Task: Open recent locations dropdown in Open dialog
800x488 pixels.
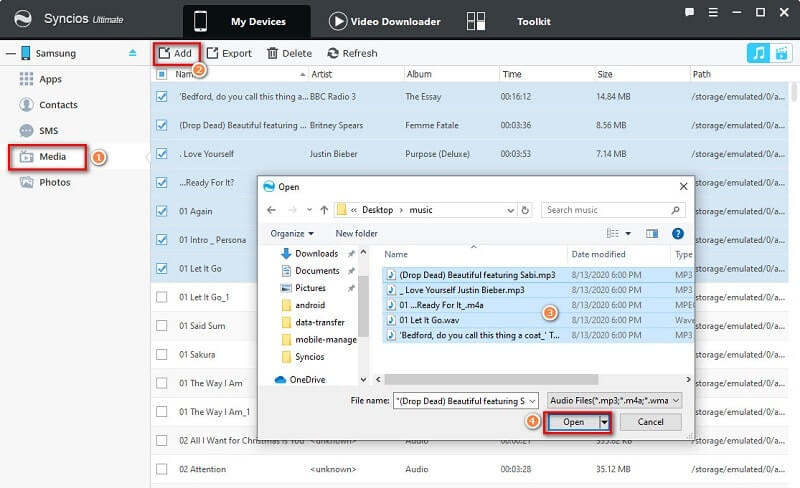Action: (309, 210)
